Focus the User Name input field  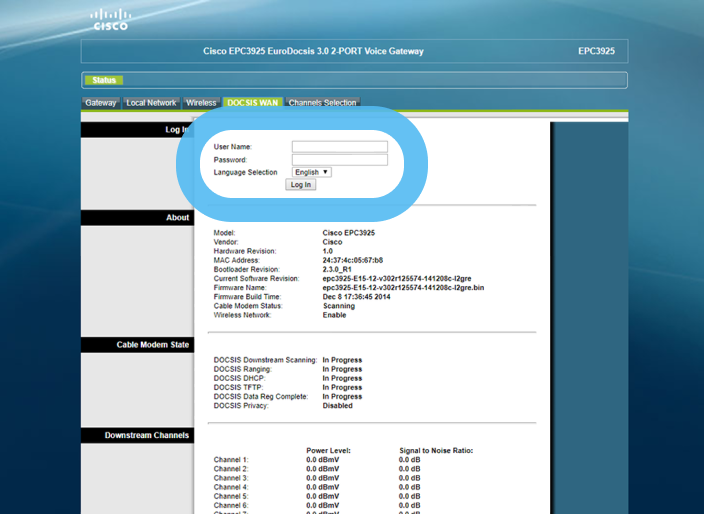[x=339, y=147]
